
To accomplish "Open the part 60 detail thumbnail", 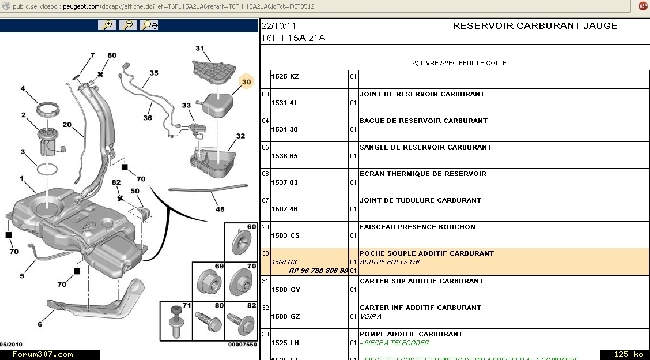I will (241, 242).
